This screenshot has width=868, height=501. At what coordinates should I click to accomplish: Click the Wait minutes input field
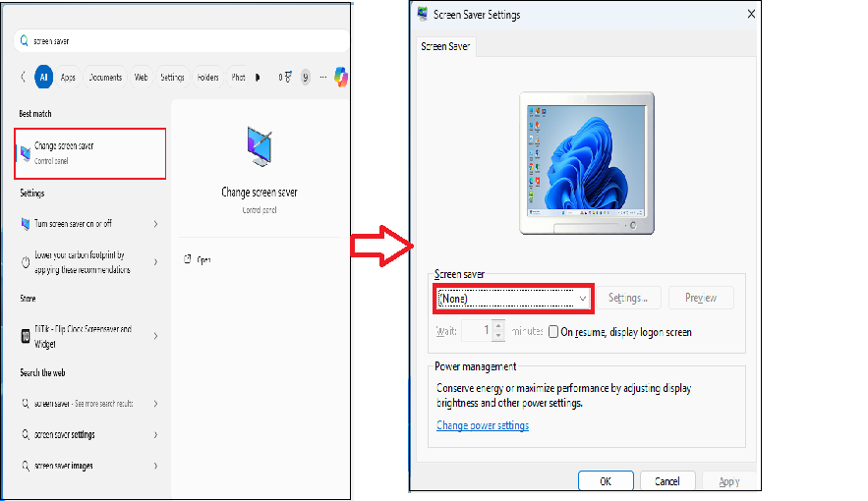pyautogui.click(x=477, y=331)
